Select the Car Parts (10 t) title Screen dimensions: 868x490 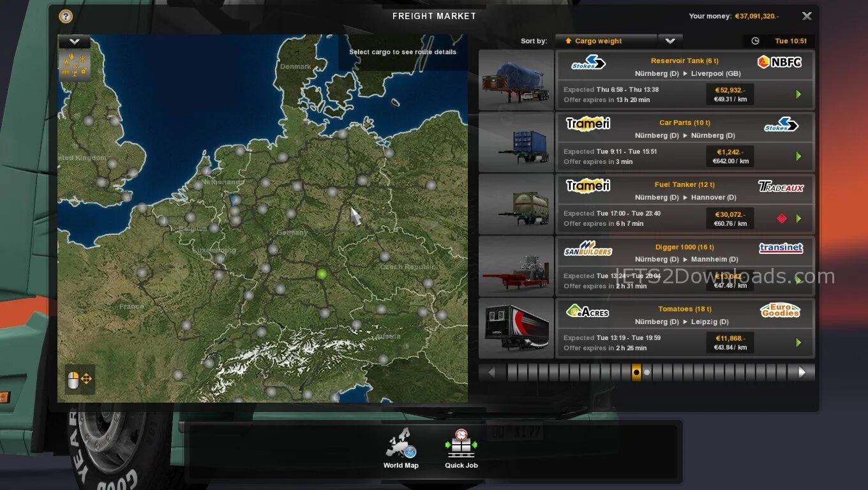point(684,122)
